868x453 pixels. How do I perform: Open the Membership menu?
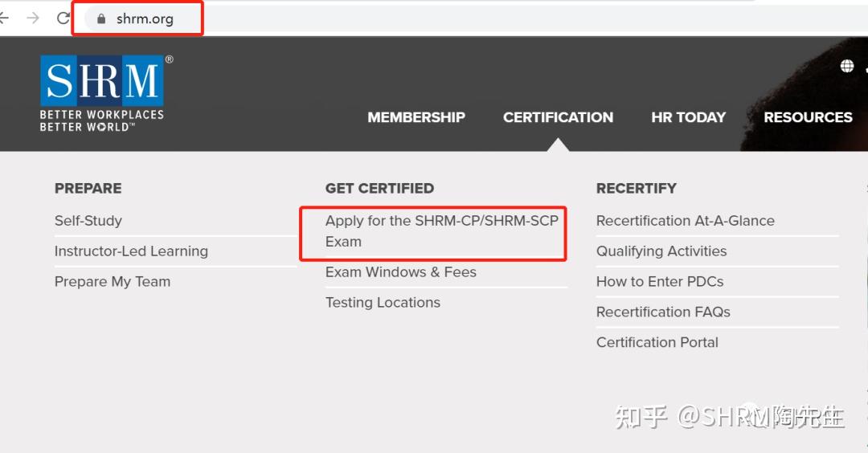[416, 117]
